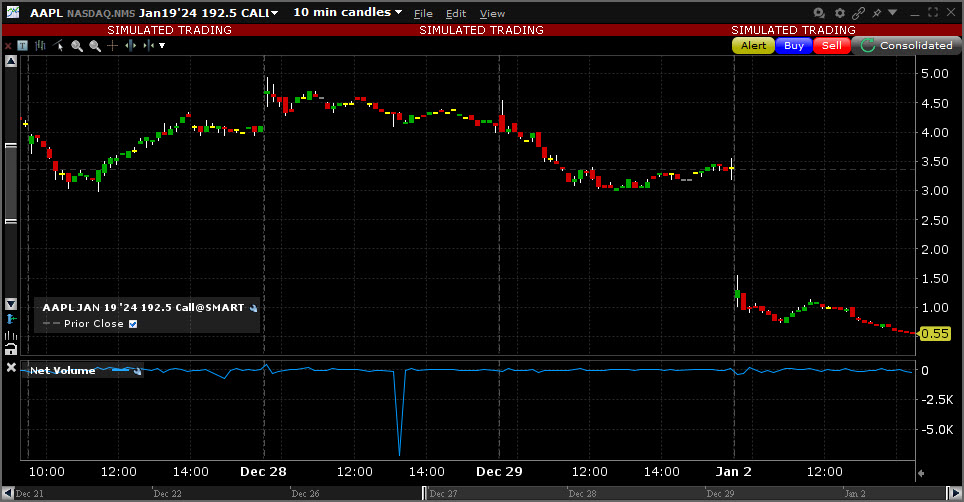Click the small arrow at time axis right end
The height and width of the screenshot is (502, 964).
(x=921, y=473)
